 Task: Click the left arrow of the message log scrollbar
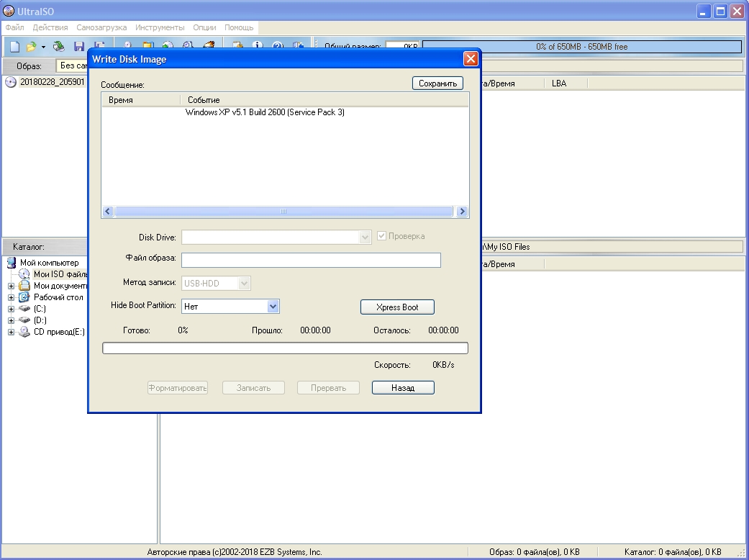click(107, 211)
